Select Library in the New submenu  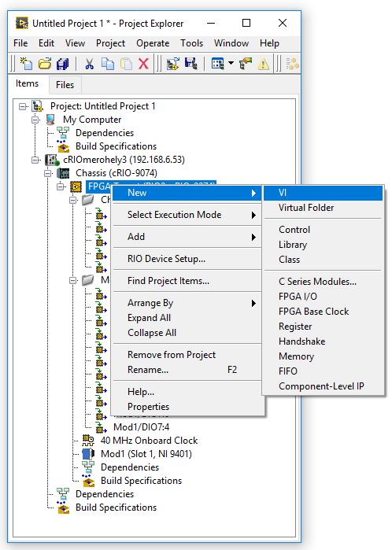[323, 245]
